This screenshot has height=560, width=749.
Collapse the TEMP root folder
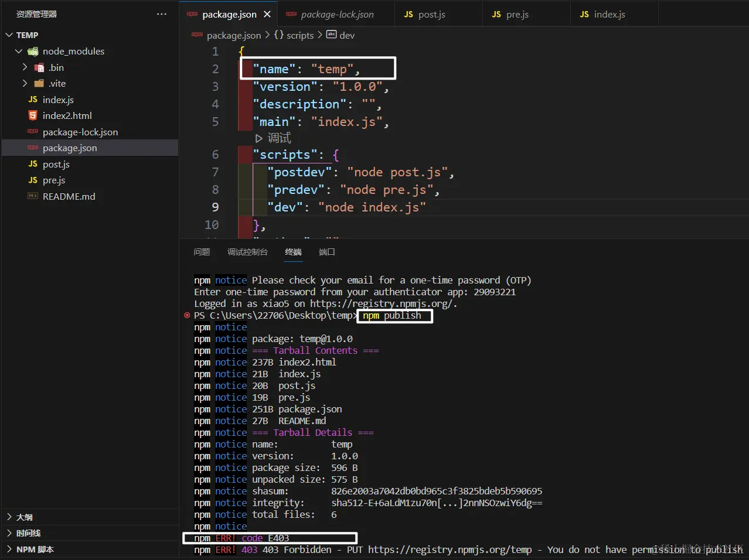(x=9, y=35)
